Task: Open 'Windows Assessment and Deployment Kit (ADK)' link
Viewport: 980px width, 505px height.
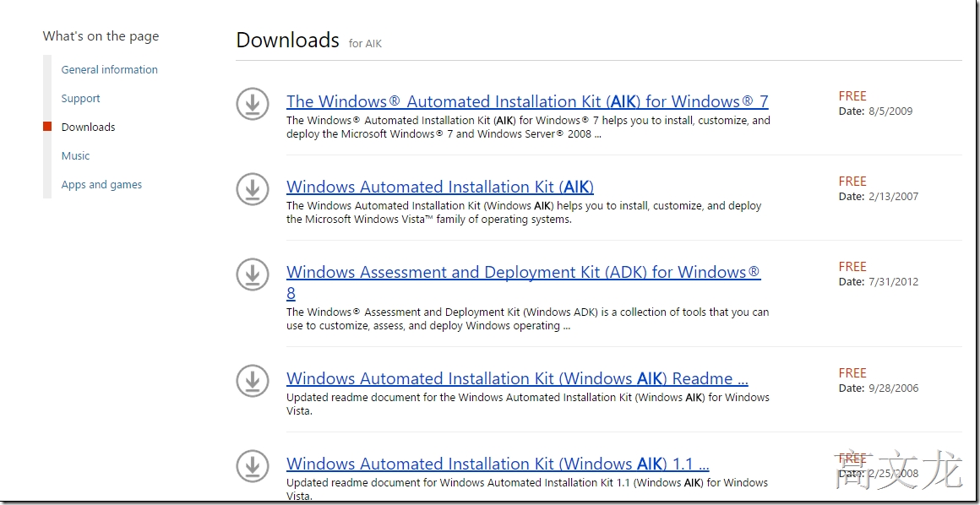Action: pos(524,283)
